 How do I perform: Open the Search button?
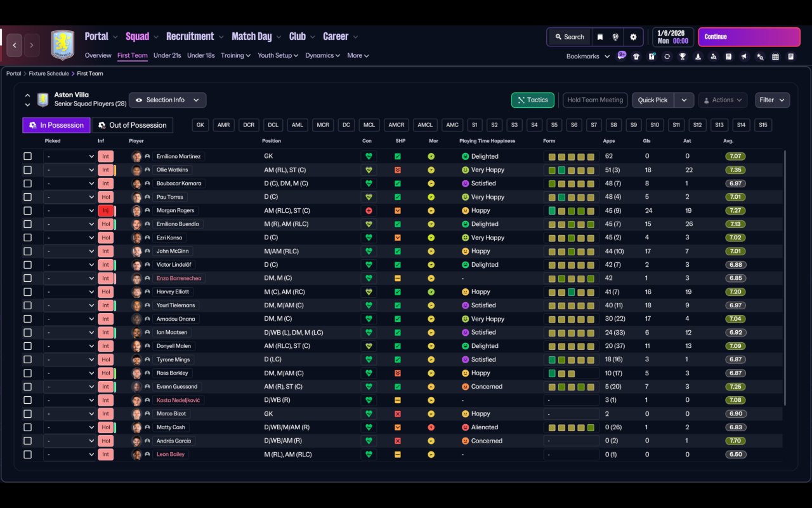[569, 37]
